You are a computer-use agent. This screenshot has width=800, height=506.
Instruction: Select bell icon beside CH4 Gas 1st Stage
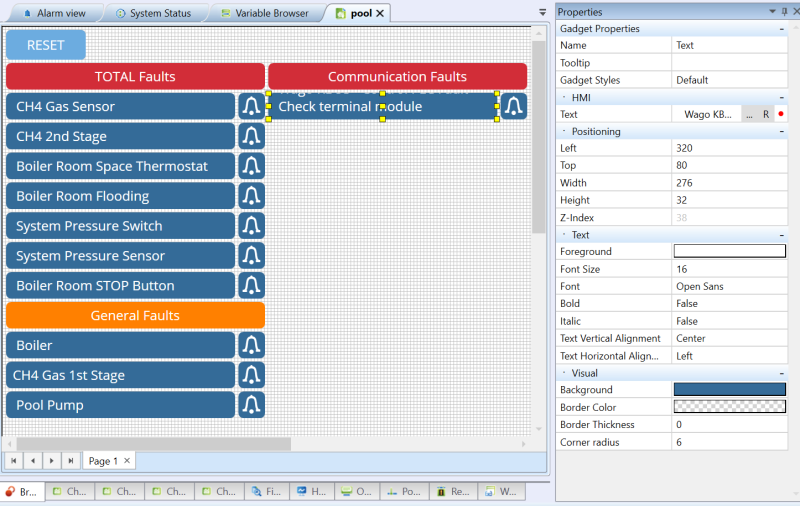point(252,375)
